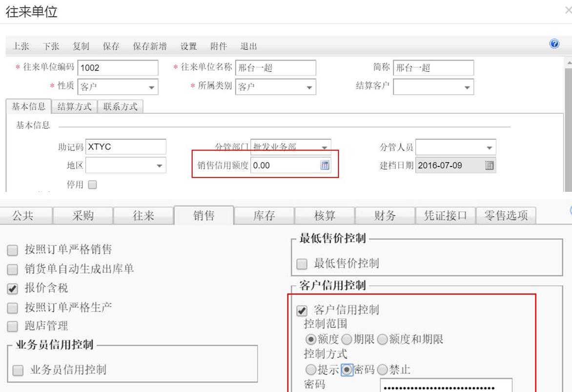Switch to the 结算方式 tab
The width and height of the screenshot is (572, 392).
(74, 106)
